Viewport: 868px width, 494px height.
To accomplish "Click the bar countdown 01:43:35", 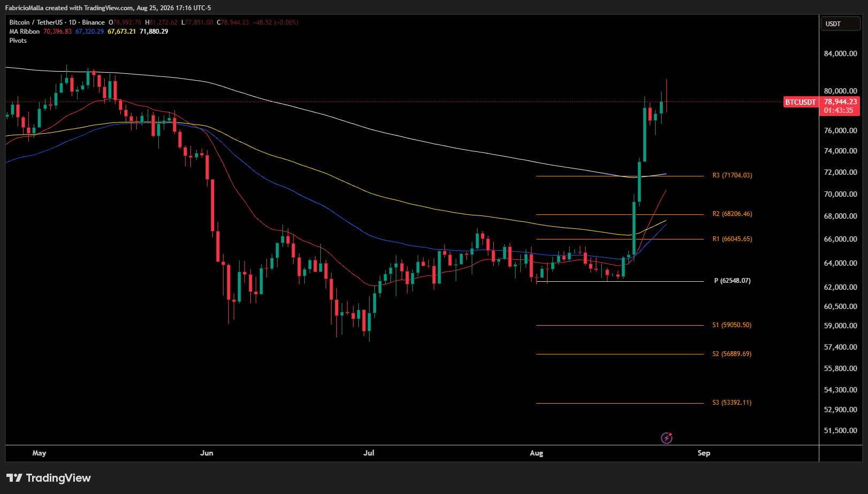I will click(x=839, y=111).
